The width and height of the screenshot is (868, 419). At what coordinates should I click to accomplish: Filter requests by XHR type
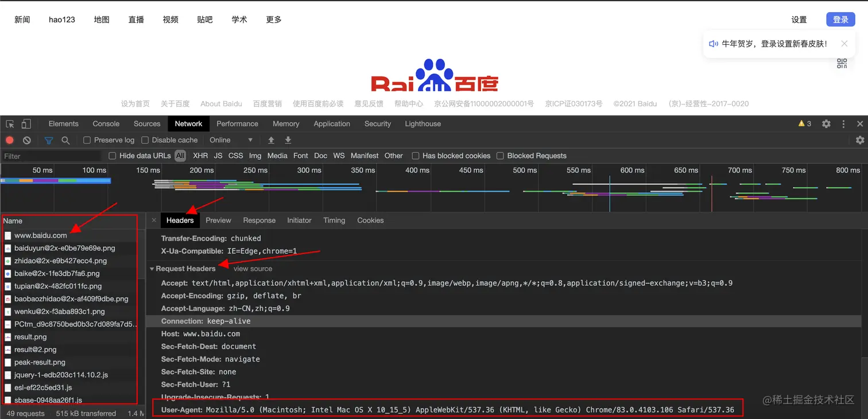[x=200, y=156]
